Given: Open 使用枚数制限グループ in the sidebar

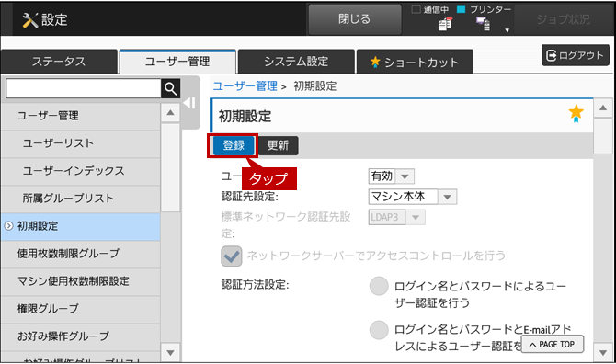Looking at the screenshot, I should pyautogui.click(x=81, y=254).
